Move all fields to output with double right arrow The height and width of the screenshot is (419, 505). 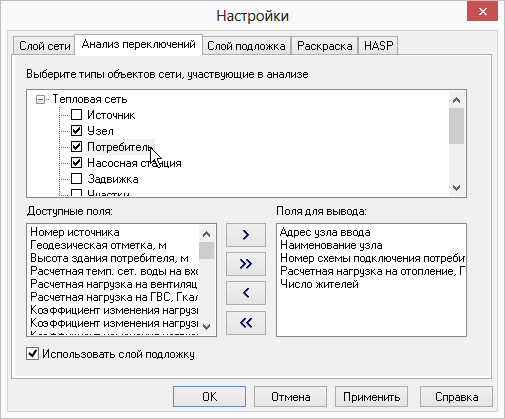pyautogui.click(x=246, y=264)
